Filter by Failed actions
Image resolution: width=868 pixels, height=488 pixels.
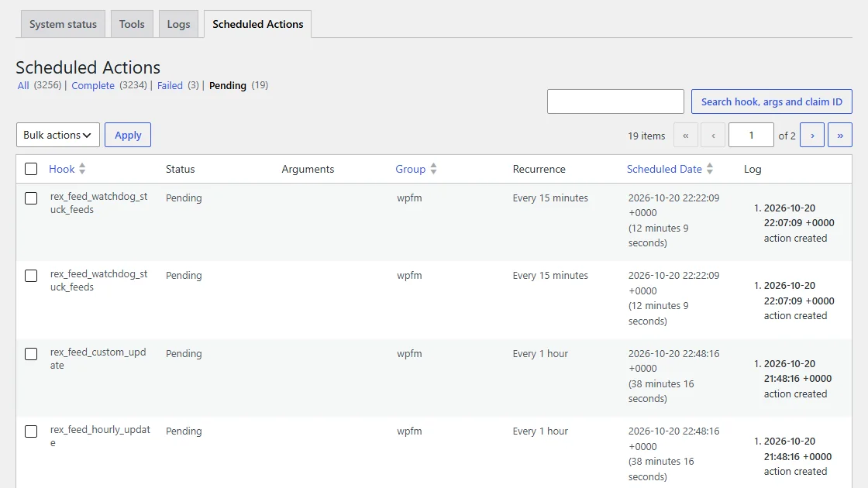tap(170, 85)
